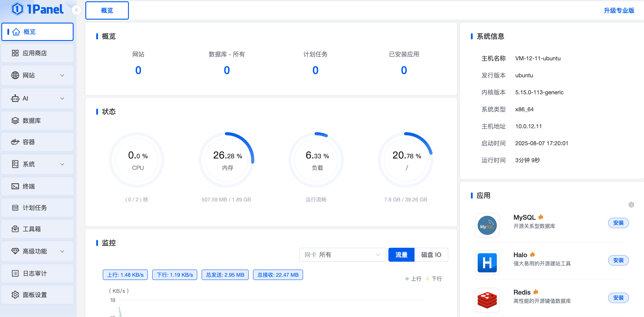
Task: Click the 内存 usage gauge
Action: pyautogui.click(x=227, y=160)
